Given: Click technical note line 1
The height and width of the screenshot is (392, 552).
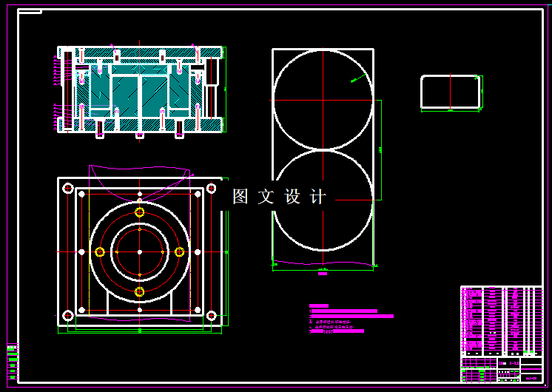Looking at the screenshot, I should [x=343, y=311].
